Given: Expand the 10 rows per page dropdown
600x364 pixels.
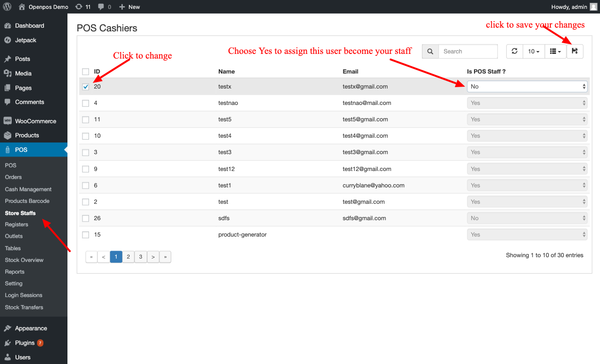Looking at the screenshot, I should (x=533, y=52).
